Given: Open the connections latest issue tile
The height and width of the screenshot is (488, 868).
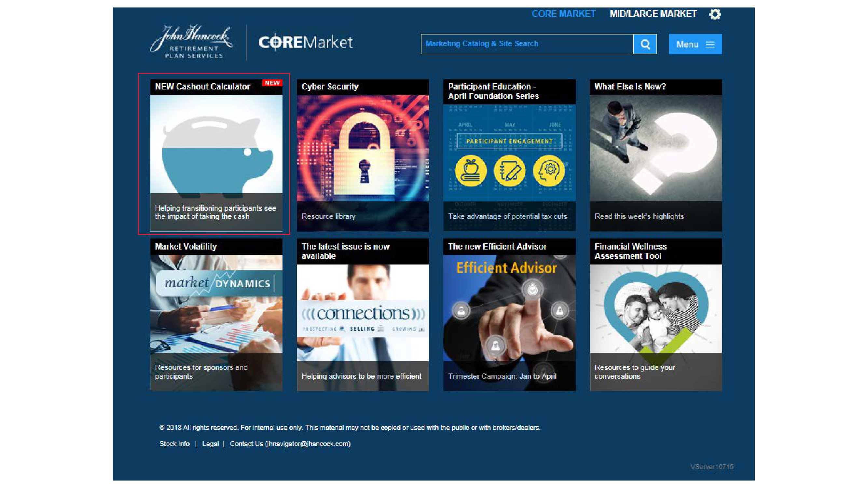Looking at the screenshot, I should tap(363, 313).
